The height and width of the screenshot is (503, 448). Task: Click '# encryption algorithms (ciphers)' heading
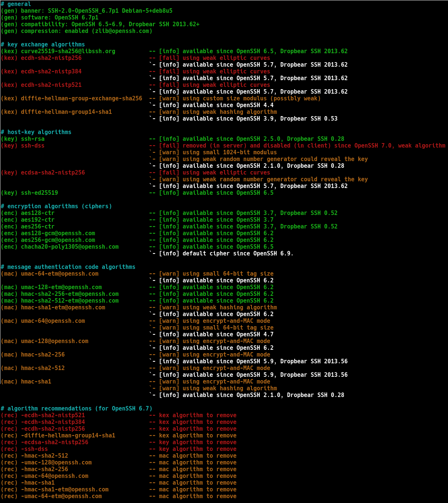click(x=57, y=206)
